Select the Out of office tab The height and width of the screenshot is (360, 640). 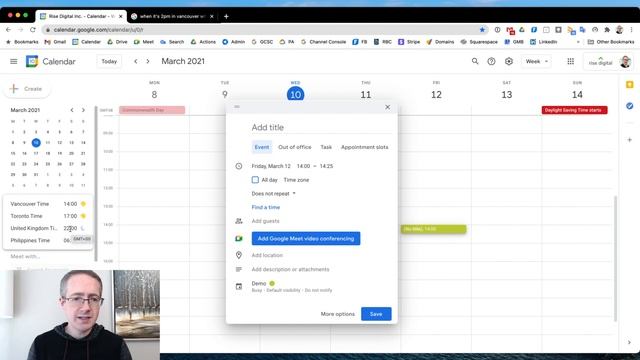[295, 147]
